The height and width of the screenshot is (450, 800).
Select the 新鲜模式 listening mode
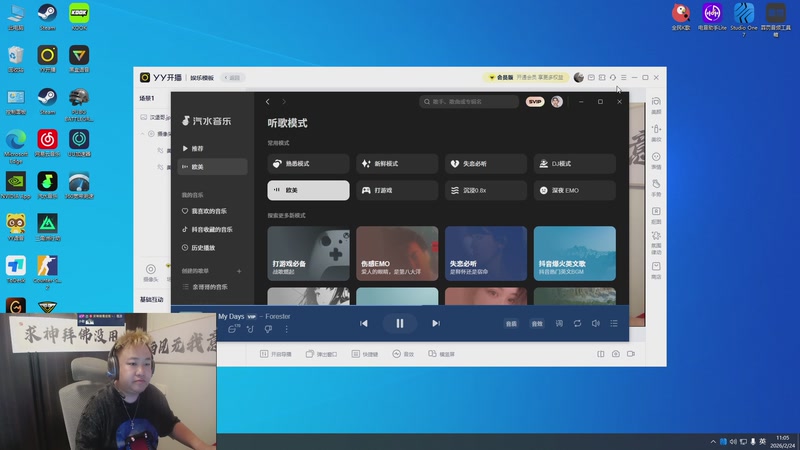[x=397, y=164]
